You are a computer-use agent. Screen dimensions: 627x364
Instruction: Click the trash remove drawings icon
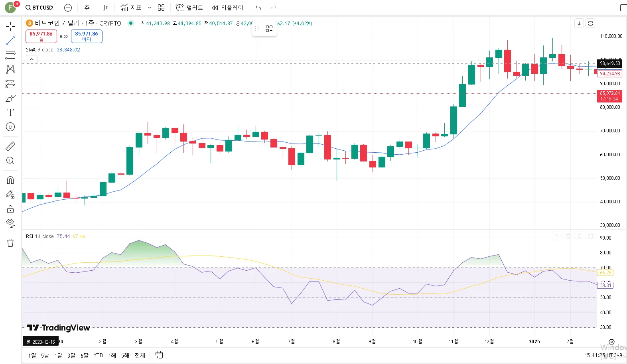[10, 243]
